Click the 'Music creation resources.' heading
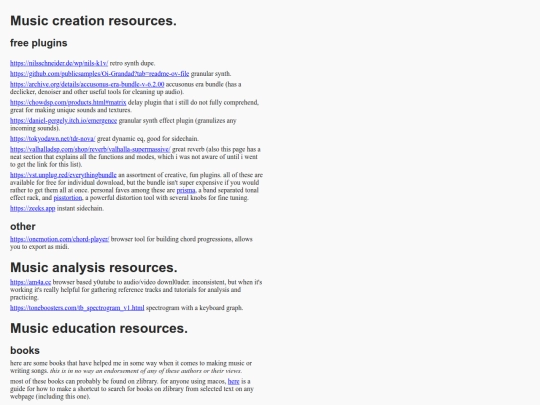The width and height of the screenshot is (540, 405). pyautogui.click(x=93, y=21)
